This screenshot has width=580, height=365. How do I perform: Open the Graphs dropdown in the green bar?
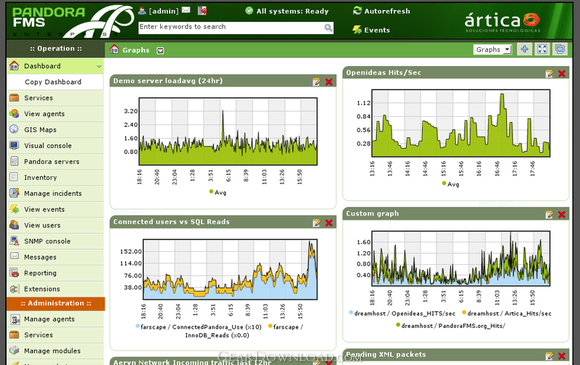[x=492, y=50]
